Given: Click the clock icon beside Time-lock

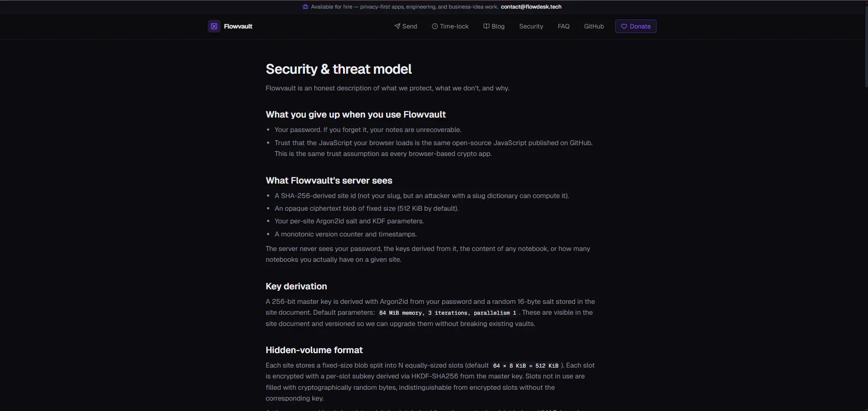Looking at the screenshot, I should (435, 26).
